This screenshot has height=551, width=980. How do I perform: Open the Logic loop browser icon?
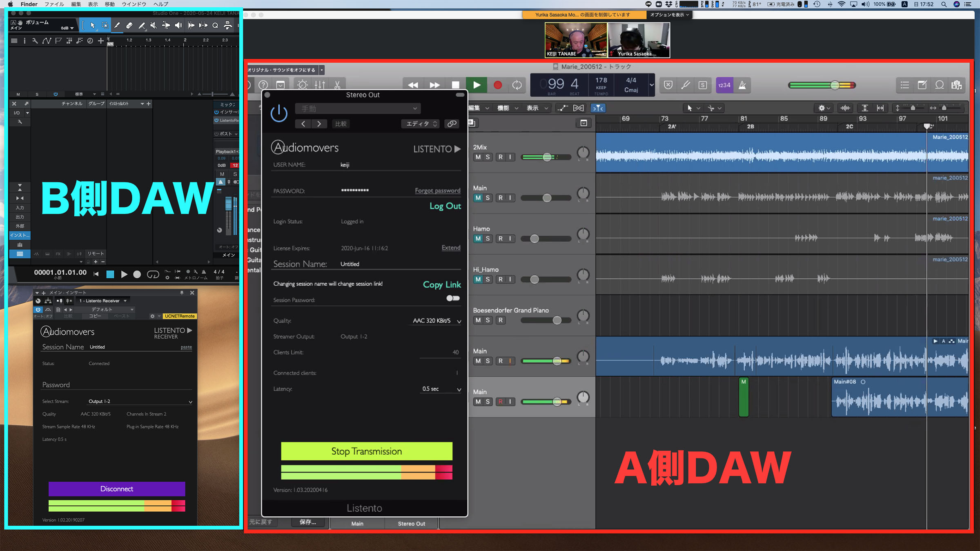[940, 85]
